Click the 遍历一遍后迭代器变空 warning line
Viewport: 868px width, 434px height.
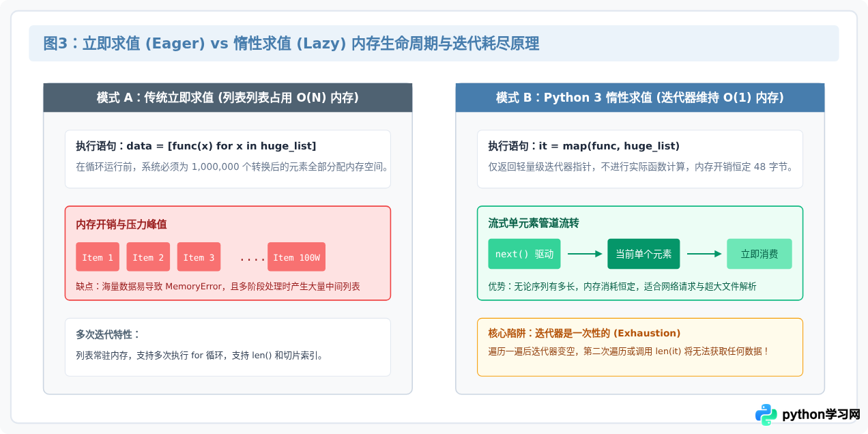point(629,351)
